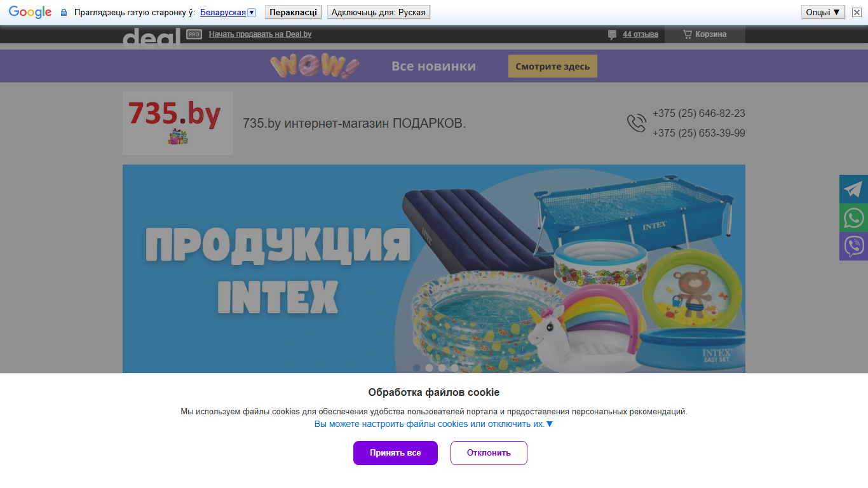868x488 pixels.
Task: Close the Google Translate bar
Action: [857, 12]
